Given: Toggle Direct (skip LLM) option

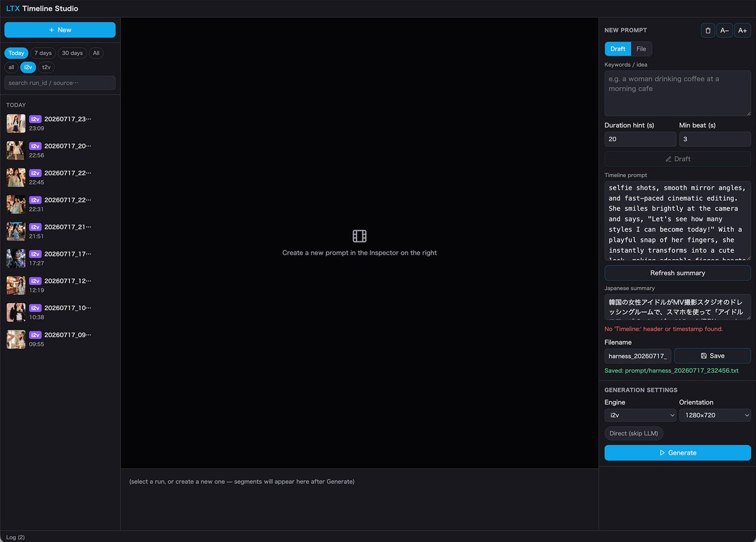Looking at the screenshot, I should tap(634, 434).
